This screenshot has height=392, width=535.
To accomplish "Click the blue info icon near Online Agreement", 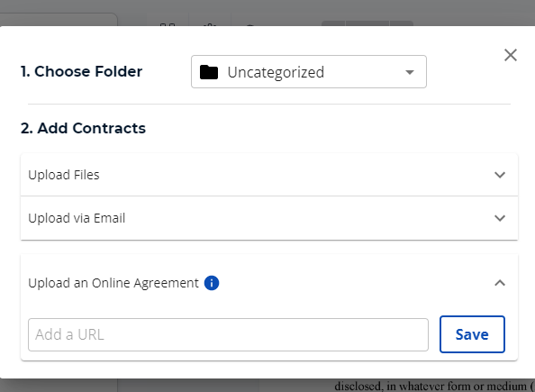I will pos(212,283).
